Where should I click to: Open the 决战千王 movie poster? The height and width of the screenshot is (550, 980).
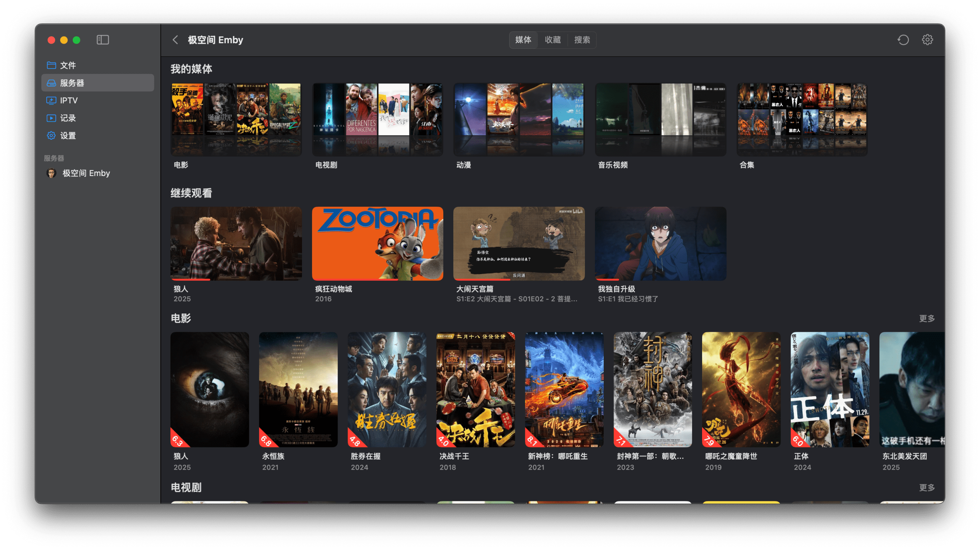pos(475,390)
